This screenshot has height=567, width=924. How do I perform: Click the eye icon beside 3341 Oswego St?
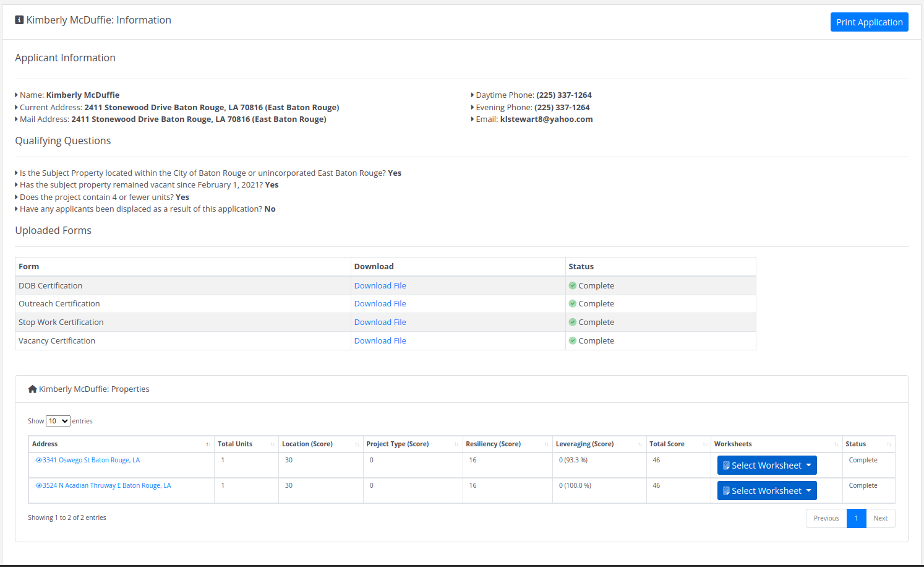coord(39,461)
